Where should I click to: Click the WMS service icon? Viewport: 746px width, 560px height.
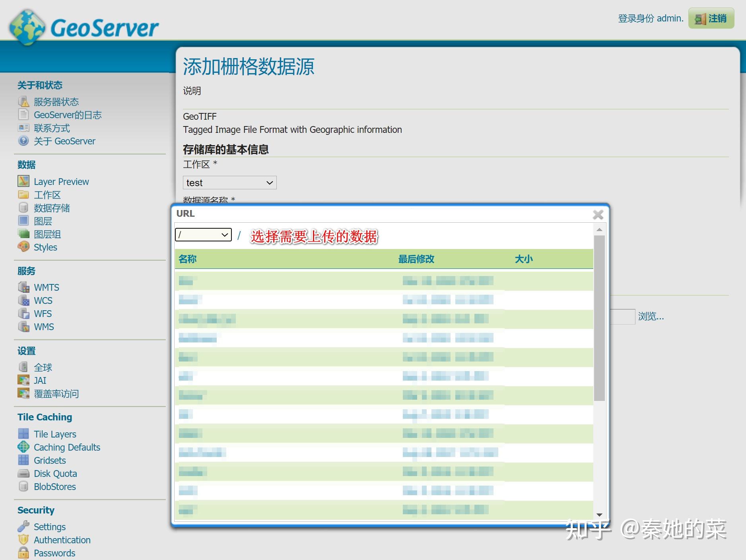tap(24, 327)
